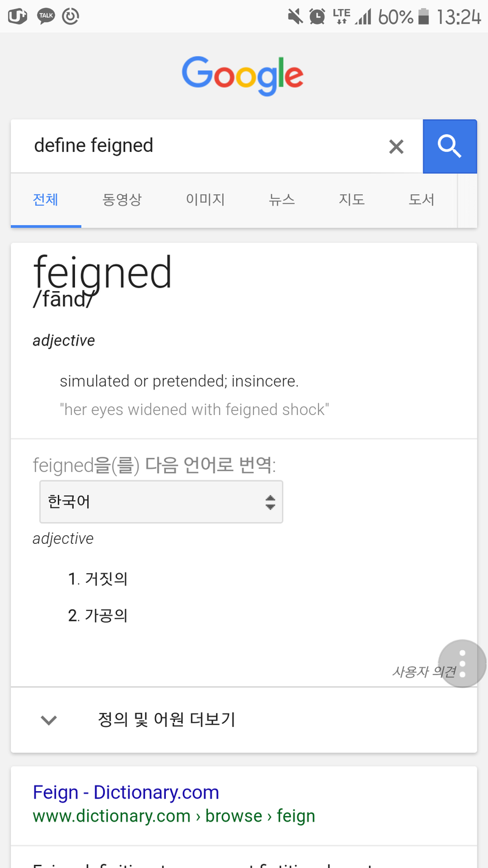Switch to the 이미지 search tab
The height and width of the screenshot is (868, 488).
click(x=206, y=200)
